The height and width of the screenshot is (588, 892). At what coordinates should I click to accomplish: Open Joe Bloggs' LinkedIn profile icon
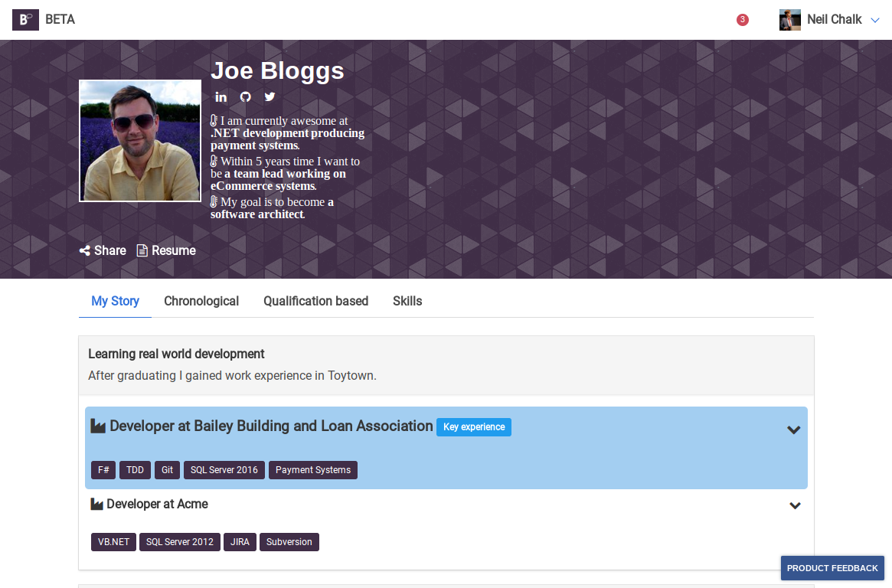tap(221, 97)
